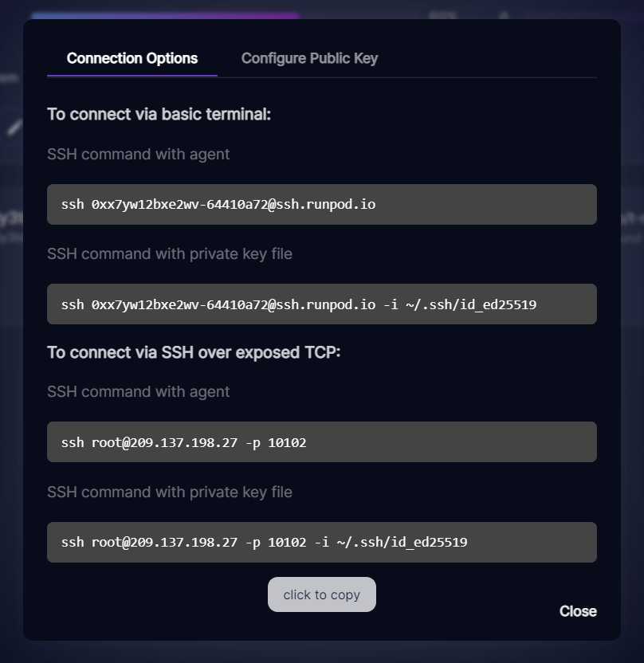
Task: Copy exposed TCP command with private key
Action: point(321,542)
